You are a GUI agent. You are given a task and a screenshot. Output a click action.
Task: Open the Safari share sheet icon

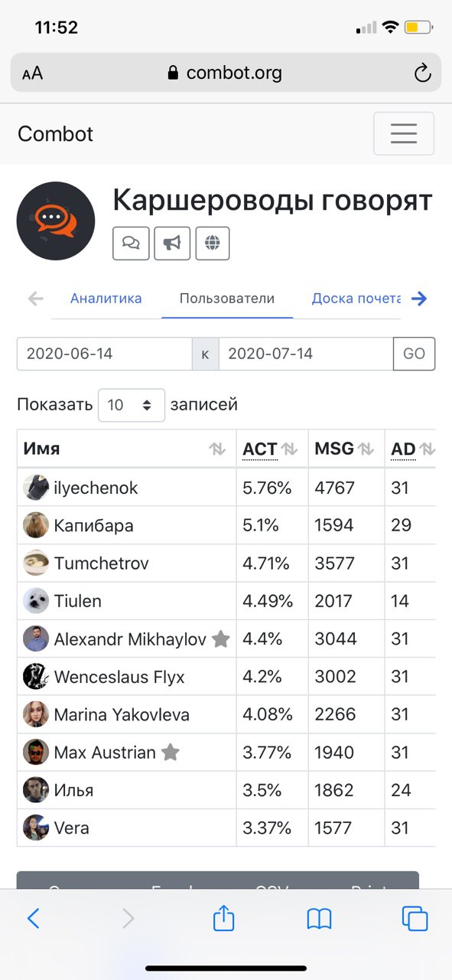[x=223, y=917]
